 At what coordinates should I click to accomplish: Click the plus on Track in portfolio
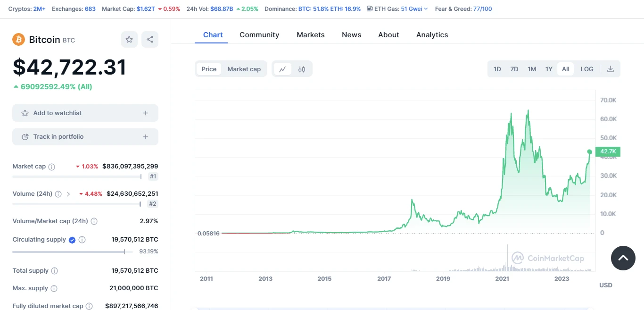[x=146, y=137]
